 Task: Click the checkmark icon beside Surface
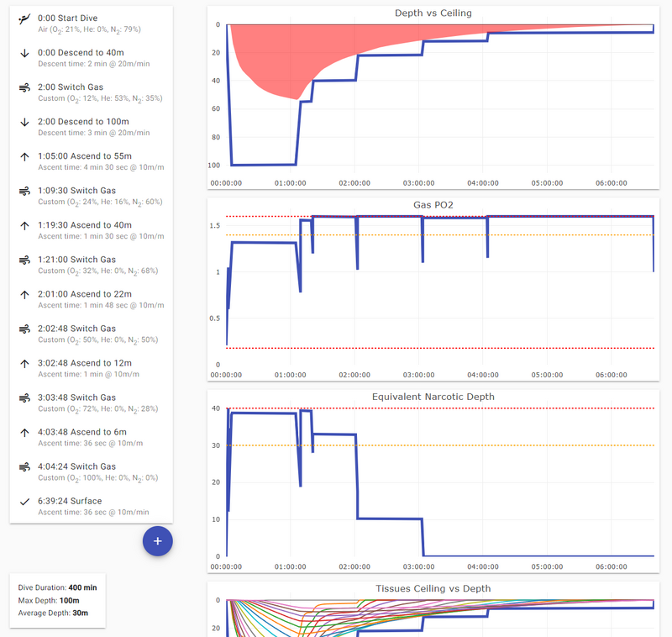[24, 502]
